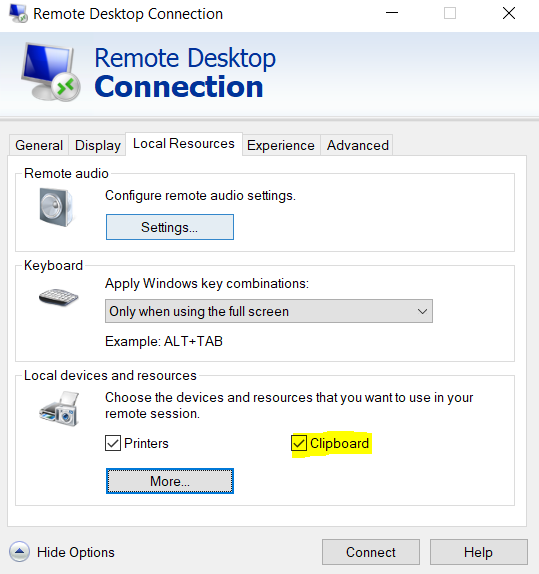
Task: Click the speaker icon under Remote audio
Action: (56, 207)
